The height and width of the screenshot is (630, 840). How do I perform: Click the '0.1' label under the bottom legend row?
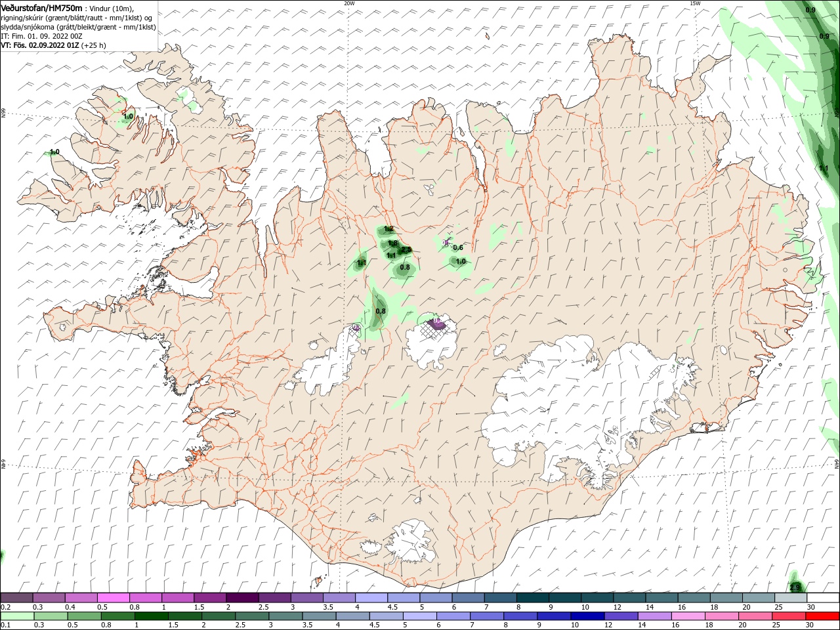[x=5, y=625]
